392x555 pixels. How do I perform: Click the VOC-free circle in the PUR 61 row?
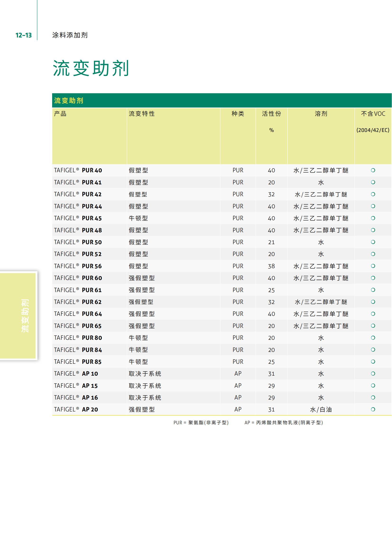pyautogui.click(x=373, y=290)
